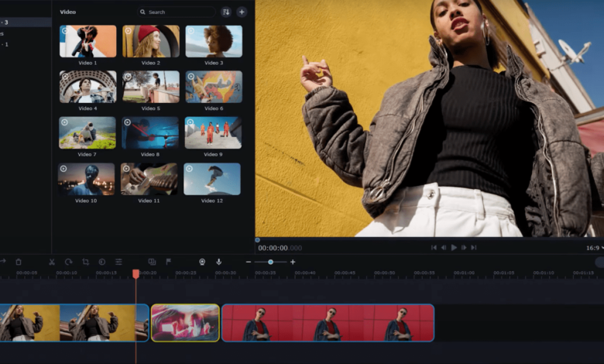The height and width of the screenshot is (364, 604).
Task: Select the scissors cut tool
Action: [52, 262]
